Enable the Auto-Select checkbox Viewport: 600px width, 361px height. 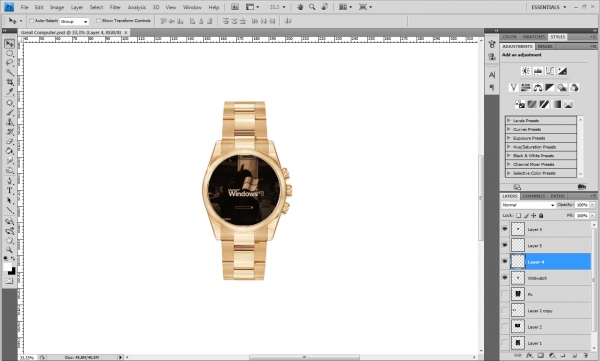(32, 21)
